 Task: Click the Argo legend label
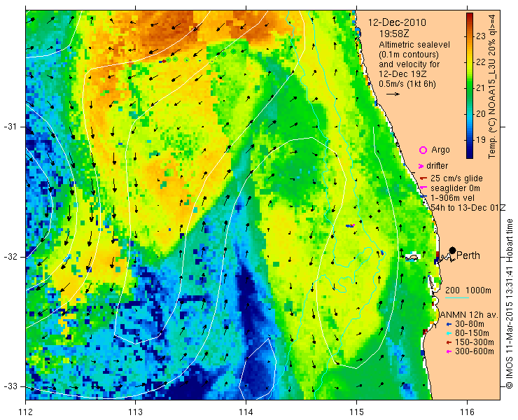440,150
